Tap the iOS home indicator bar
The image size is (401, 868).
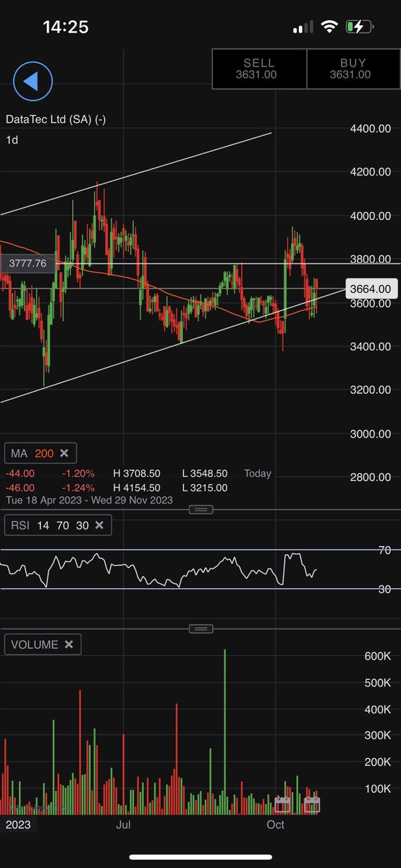click(x=200, y=857)
